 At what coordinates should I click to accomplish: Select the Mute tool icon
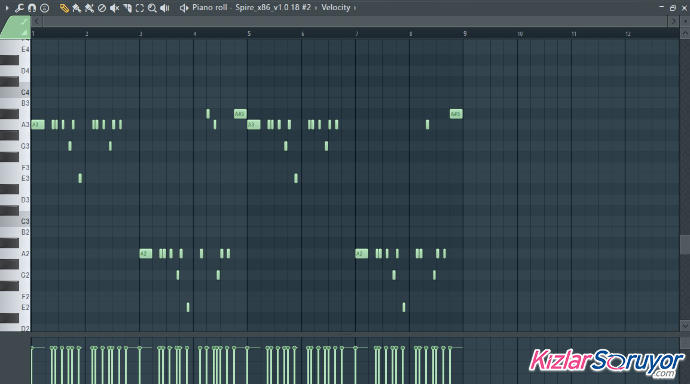click(x=114, y=8)
